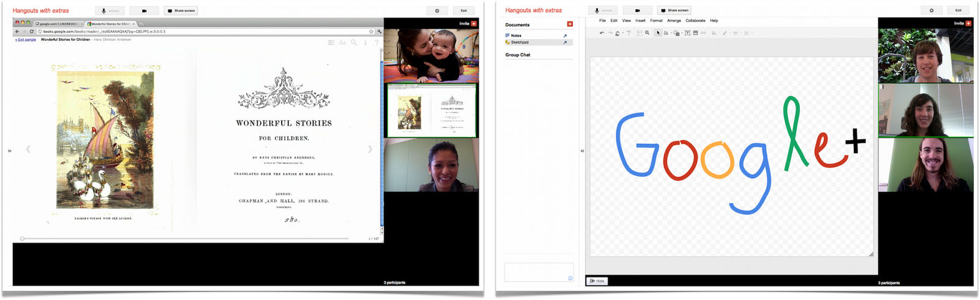Add a new document with red plus
The height and width of the screenshot is (300, 980).
tap(570, 24)
